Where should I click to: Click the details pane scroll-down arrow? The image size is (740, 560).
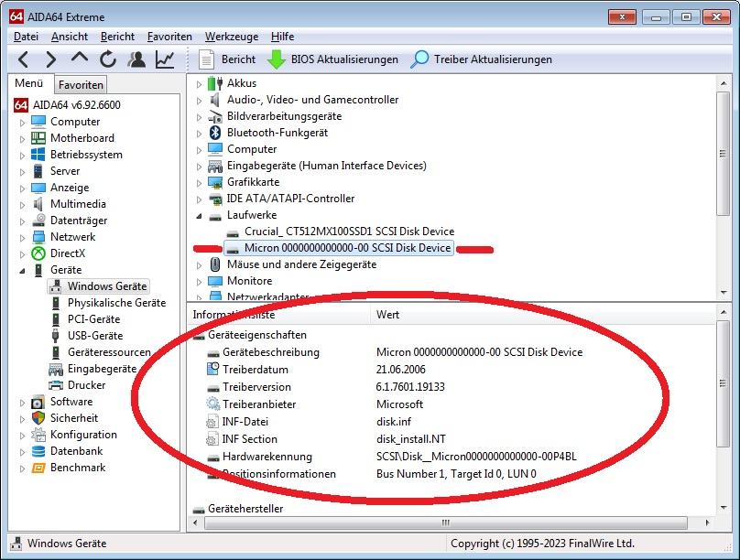(724, 508)
